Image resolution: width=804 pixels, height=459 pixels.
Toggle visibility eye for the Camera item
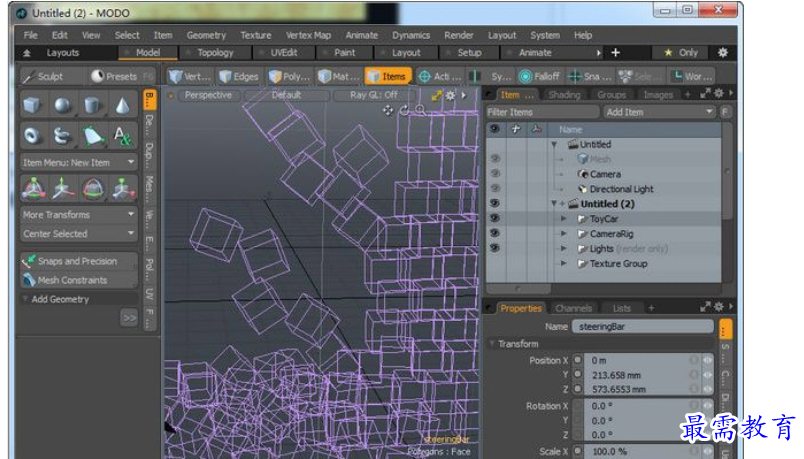(x=494, y=174)
